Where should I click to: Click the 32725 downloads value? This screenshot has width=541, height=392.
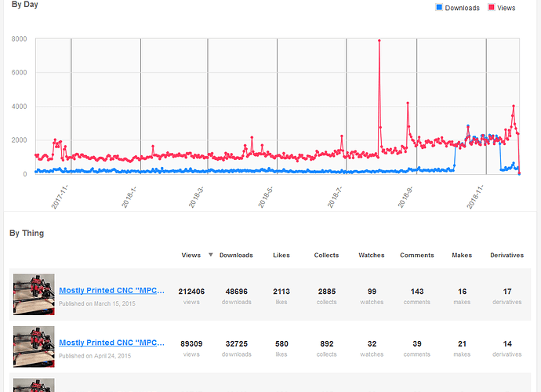tap(236, 343)
